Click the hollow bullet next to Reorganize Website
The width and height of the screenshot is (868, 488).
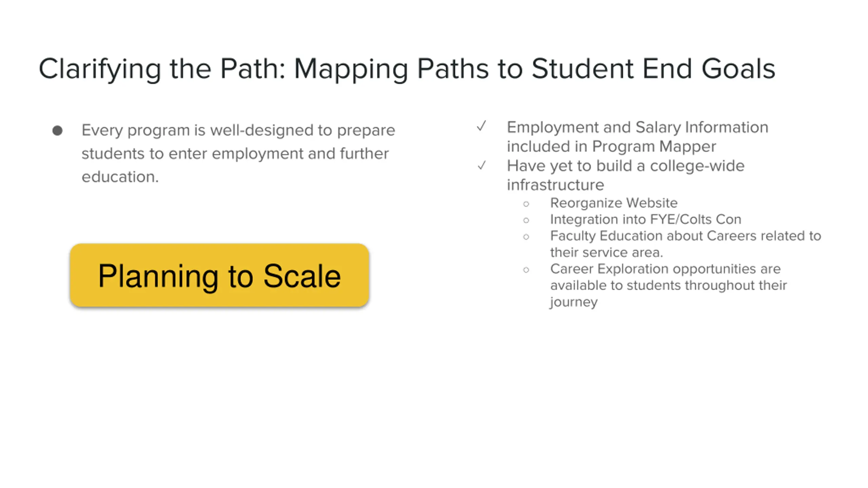(526, 204)
